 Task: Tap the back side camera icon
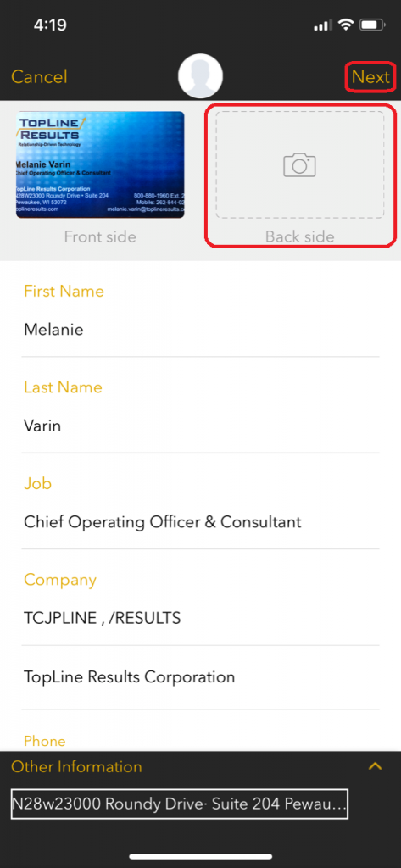click(299, 165)
